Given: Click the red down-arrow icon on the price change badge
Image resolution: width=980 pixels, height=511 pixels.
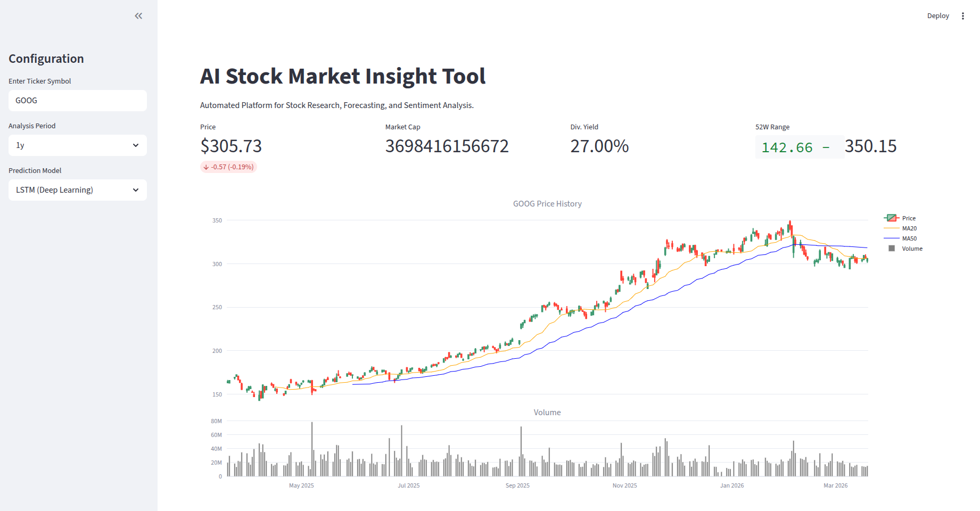Looking at the screenshot, I should (206, 167).
